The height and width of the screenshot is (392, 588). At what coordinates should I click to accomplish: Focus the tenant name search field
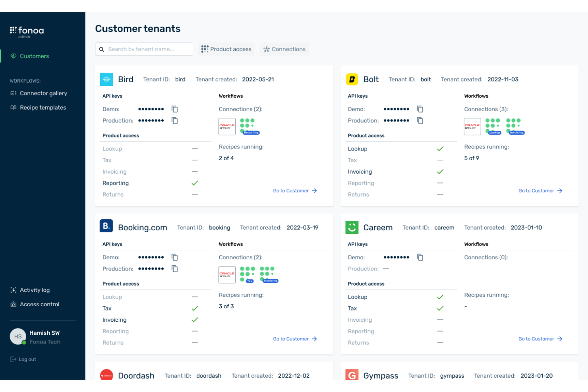[144, 49]
